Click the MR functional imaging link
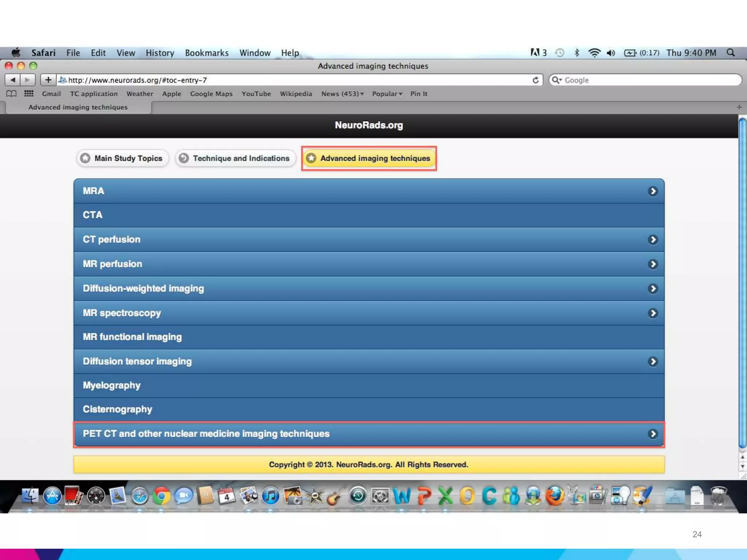747x560 pixels. (132, 337)
